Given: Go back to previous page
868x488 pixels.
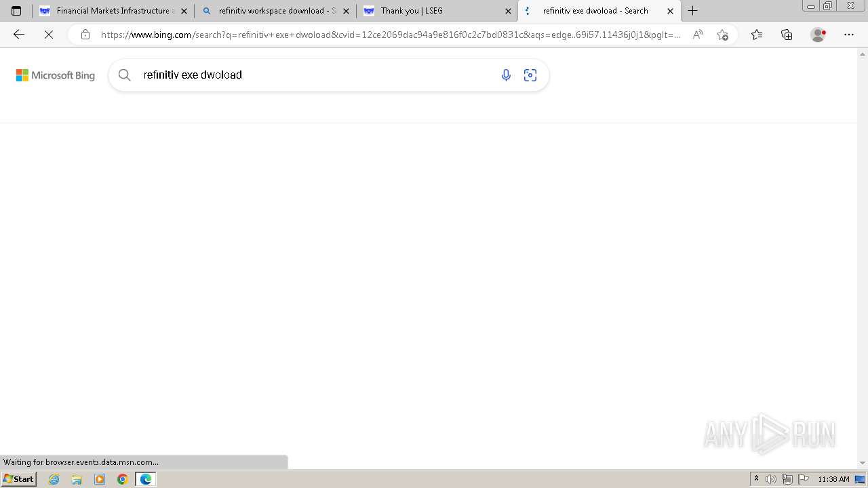Looking at the screenshot, I should pos(19,35).
